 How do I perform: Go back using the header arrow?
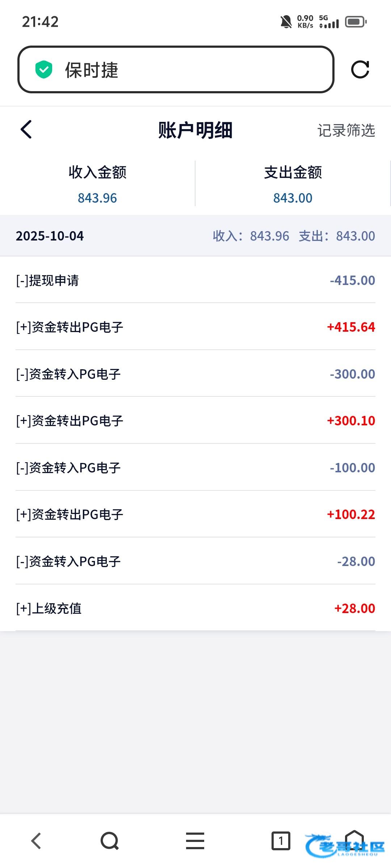point(26,129)
